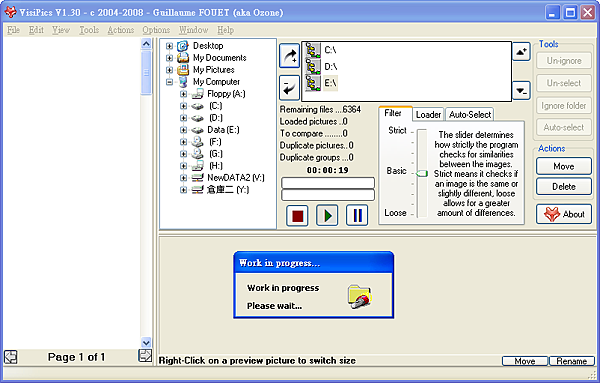This screenshot has width=600, height=383.
Task: Open the Options menu
Action: point(156,30)
